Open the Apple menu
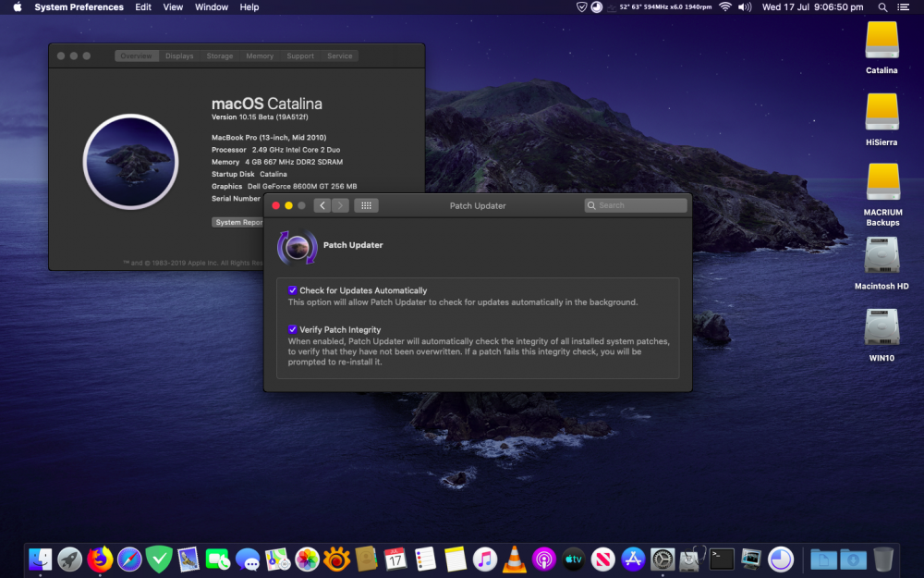The image size is (924, 578). [x=17, y=7]
